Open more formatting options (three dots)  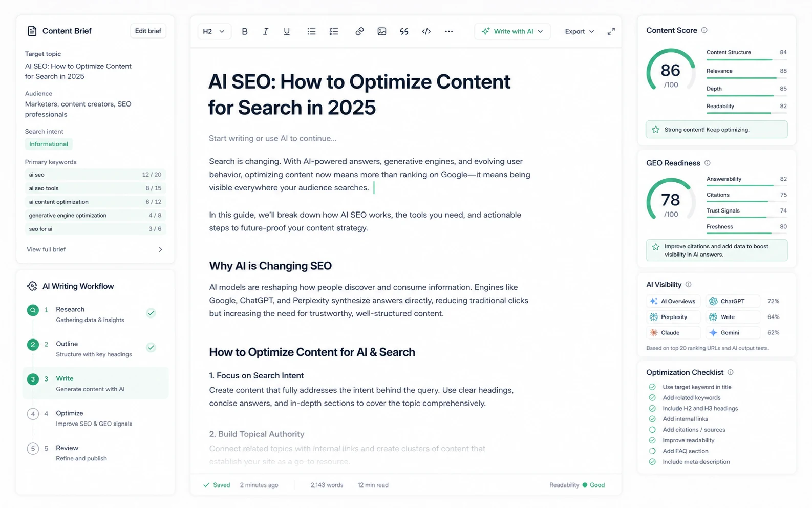449,31
